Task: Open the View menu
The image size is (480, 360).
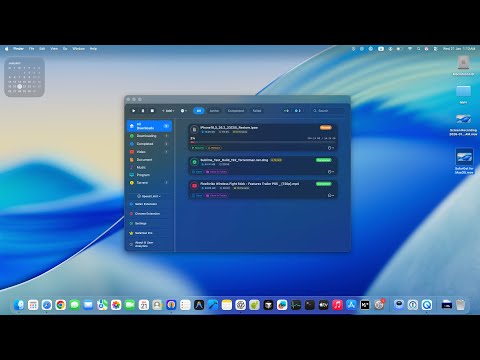Action: [x=54, y=49]
